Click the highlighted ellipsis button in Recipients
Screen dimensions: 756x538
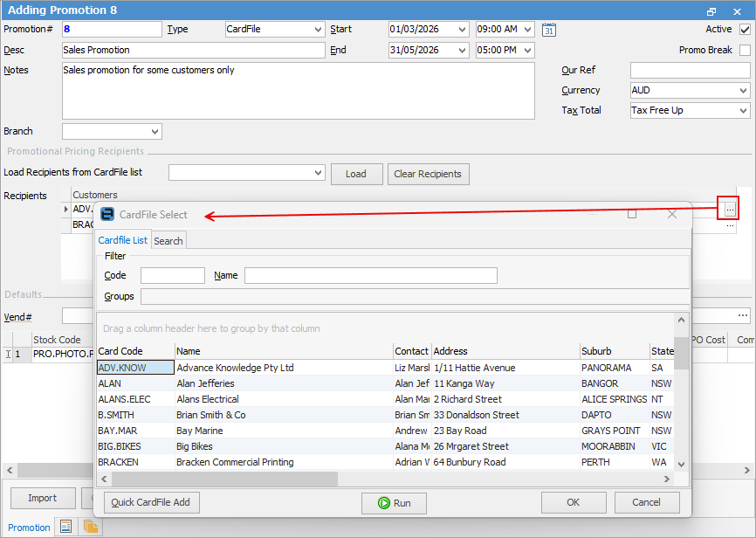click(729, 208)
